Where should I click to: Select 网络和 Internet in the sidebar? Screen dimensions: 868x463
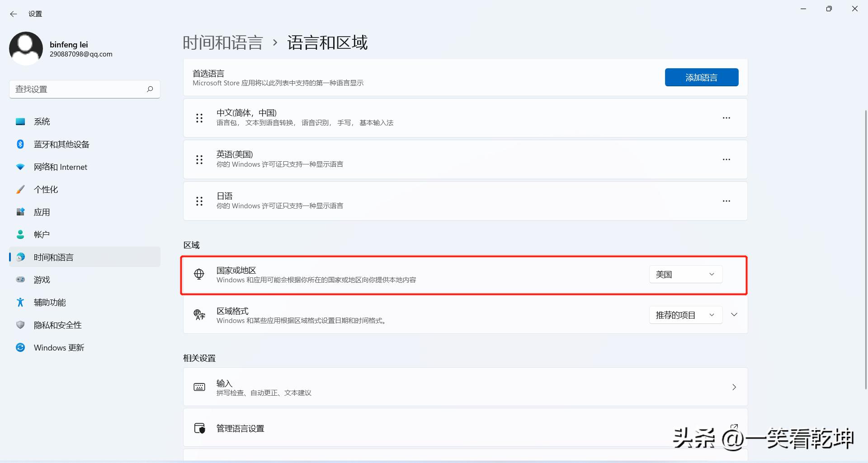pos(60,167)
